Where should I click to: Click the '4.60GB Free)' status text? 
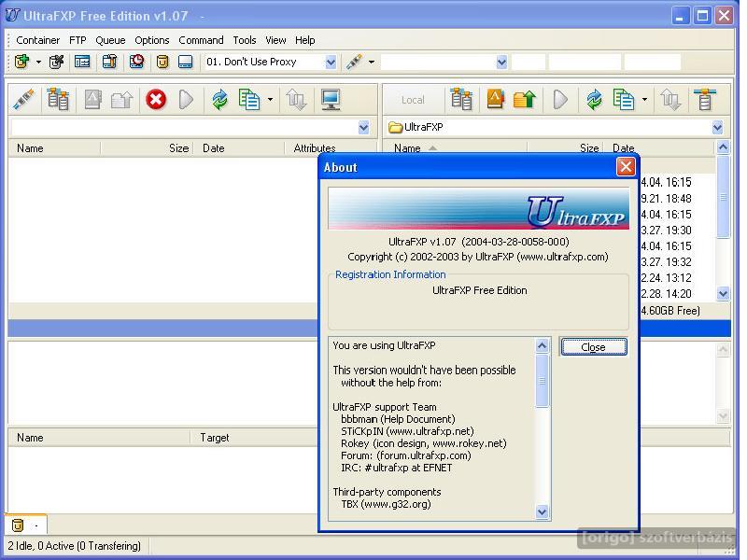click(670, 311)
